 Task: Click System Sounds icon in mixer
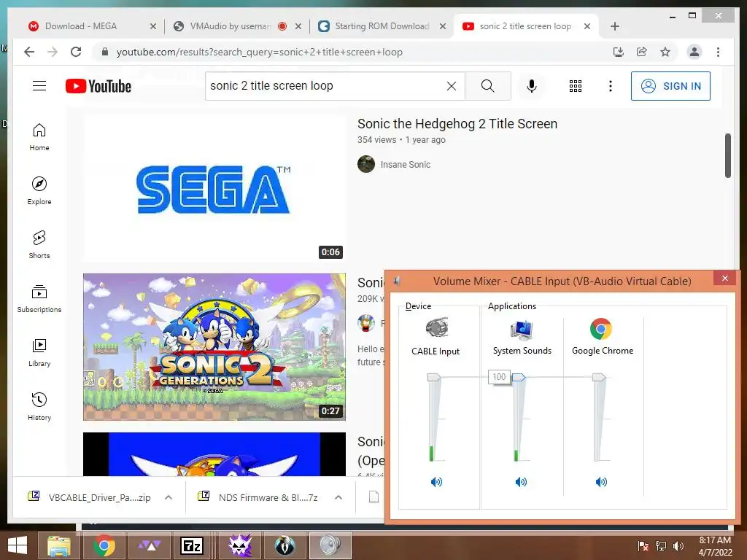pyautogui.click(x=522, y=330)
